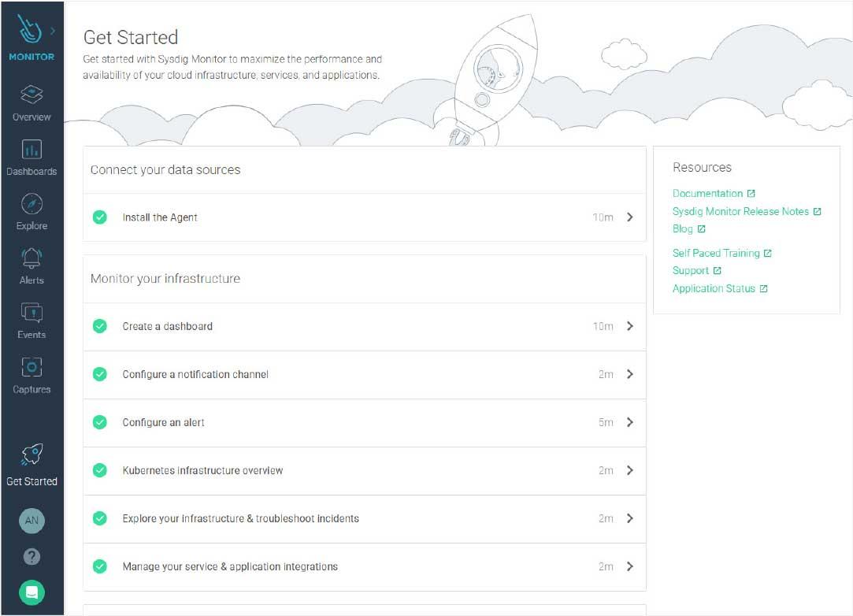Open the Explore compass icon
The image size is (853, 616).
[32, 204]
